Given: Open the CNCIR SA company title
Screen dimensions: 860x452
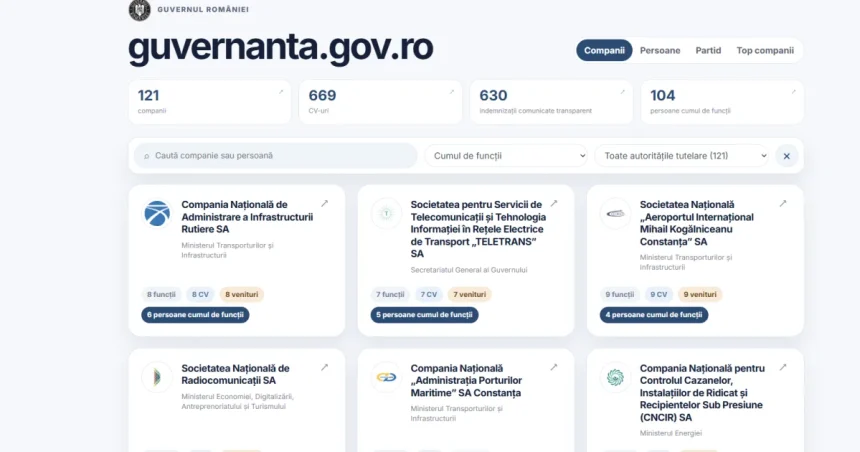Looking at the screenshot, I should point(702,393).
